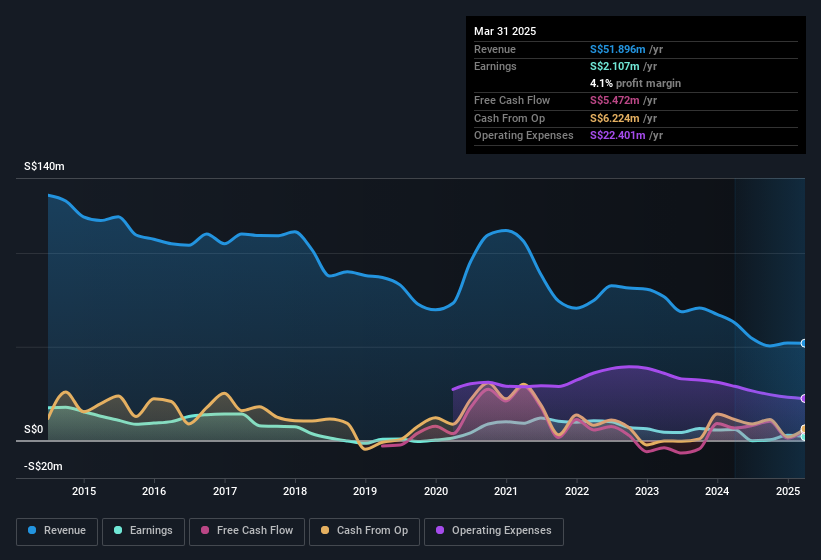Screen dimensions: 821x560
Task: Click the 2021 x-axis label
Action: point(506,491)
